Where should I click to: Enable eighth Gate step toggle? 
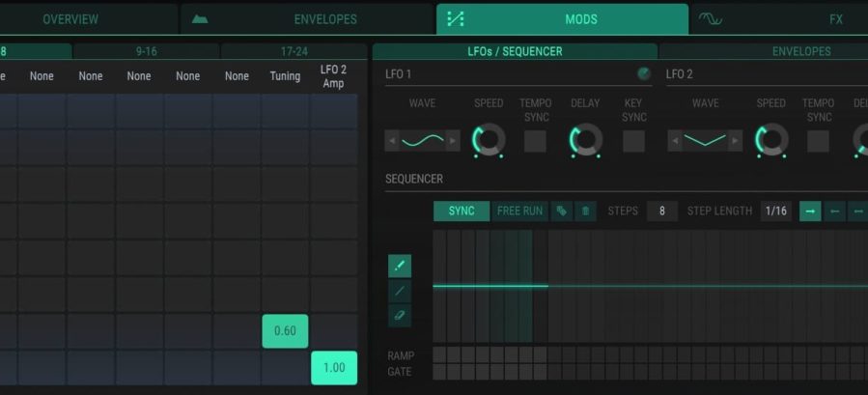click(541, 372)
